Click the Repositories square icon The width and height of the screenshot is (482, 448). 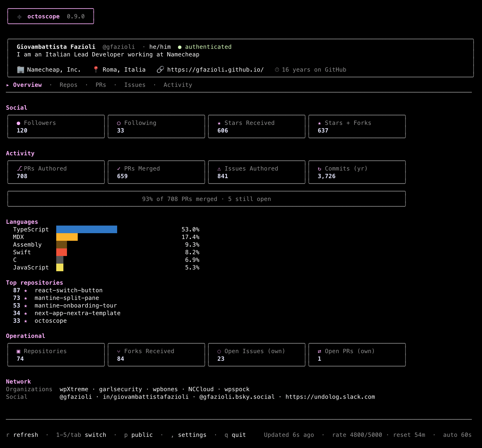tap(18, 351)
